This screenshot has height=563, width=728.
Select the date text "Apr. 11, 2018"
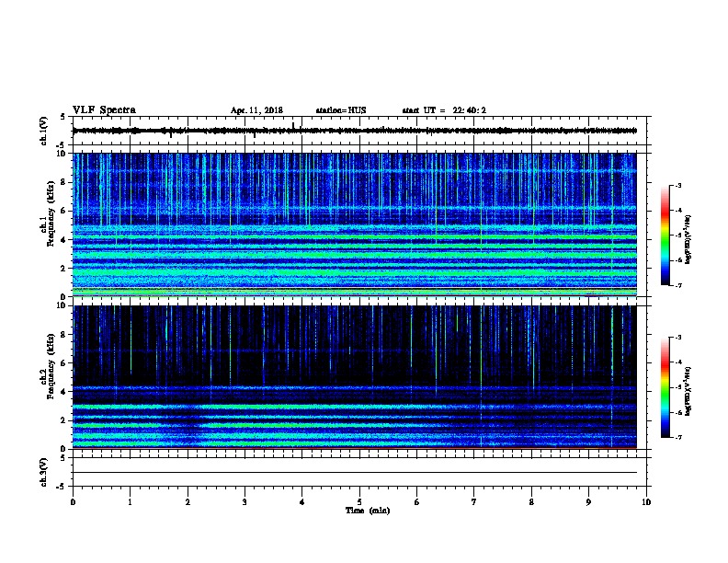point(256,110)
